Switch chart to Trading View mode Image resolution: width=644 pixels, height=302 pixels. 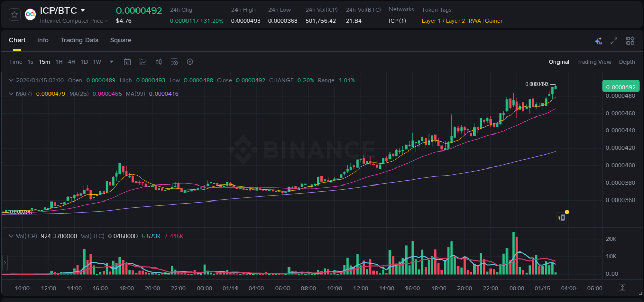tap(594, 62)
